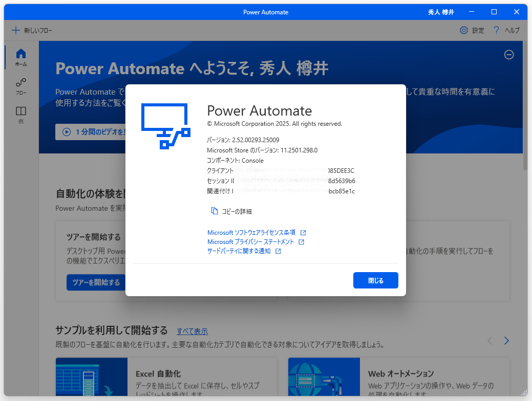Collapse the welcome banner with the minus toggle
The image size is (532, 401).
(x=509, y=55)
